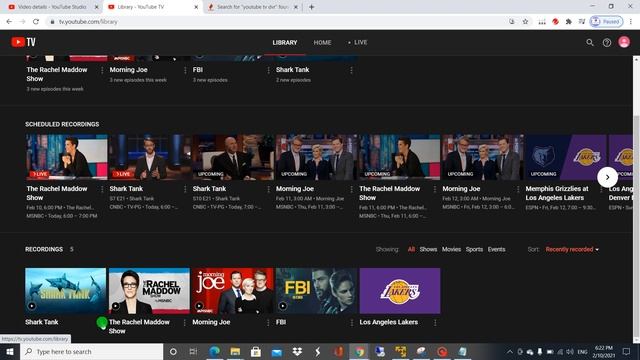
Task: Open Morning Joe Feb 12 scheduled thumbnail
Action: click(x=482, y=157)
